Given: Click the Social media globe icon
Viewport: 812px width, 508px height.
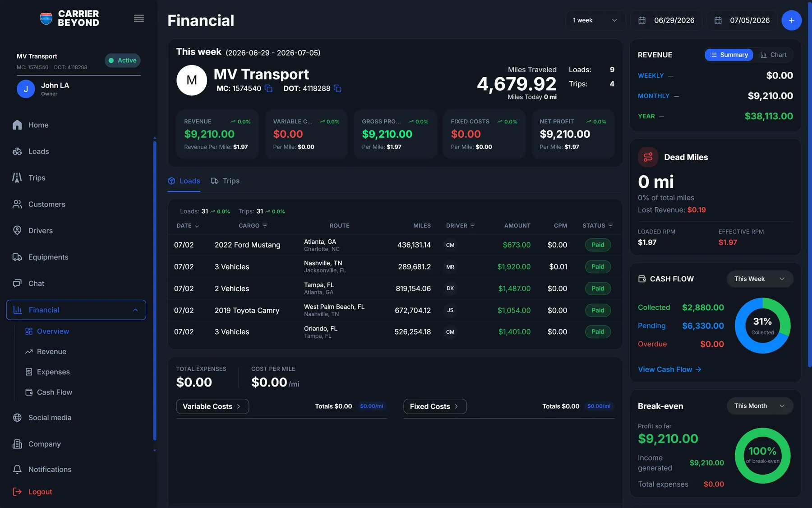Looking at the screenshot, I should pyautogui.click(x=17, y=418).
